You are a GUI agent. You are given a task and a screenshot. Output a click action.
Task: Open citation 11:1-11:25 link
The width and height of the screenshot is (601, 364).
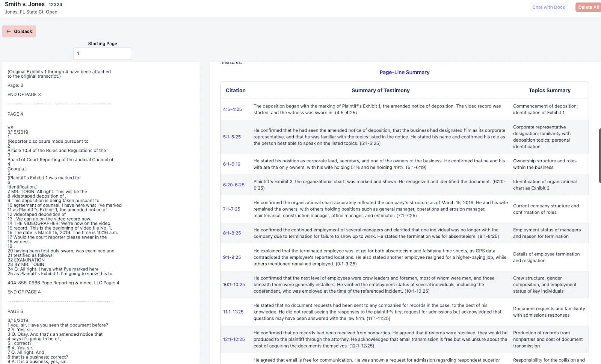[233, 312]
